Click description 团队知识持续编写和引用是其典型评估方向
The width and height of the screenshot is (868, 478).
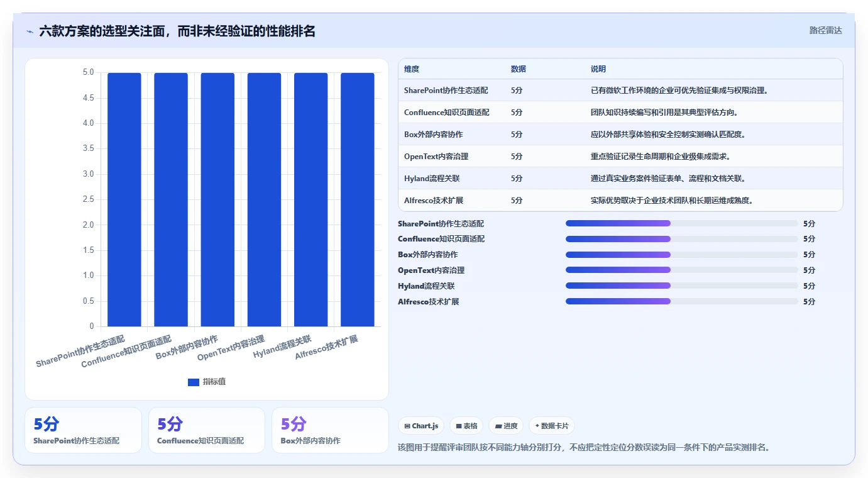pos(664,113)
